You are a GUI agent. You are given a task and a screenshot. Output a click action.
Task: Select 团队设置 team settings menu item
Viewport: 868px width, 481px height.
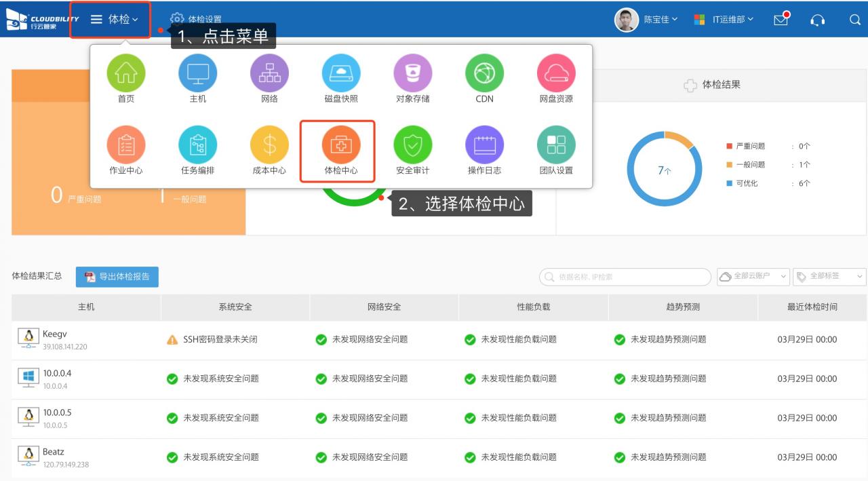point(556,145)
